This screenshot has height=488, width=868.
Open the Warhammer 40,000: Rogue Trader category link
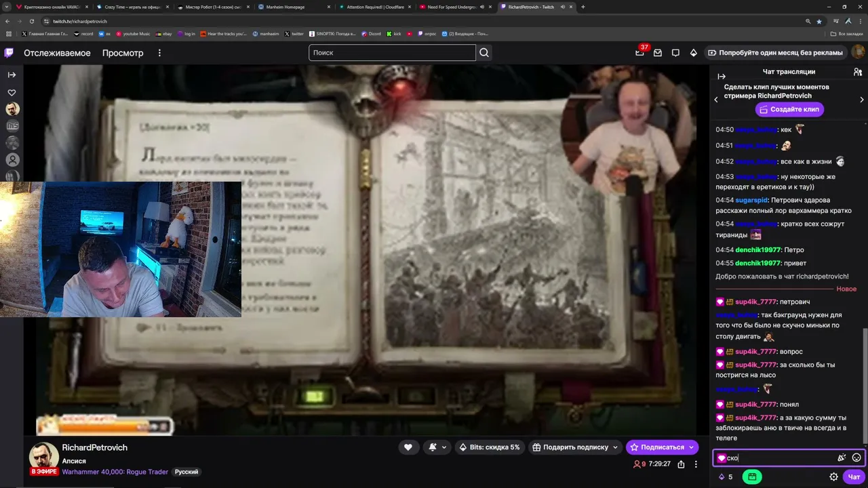115,472
